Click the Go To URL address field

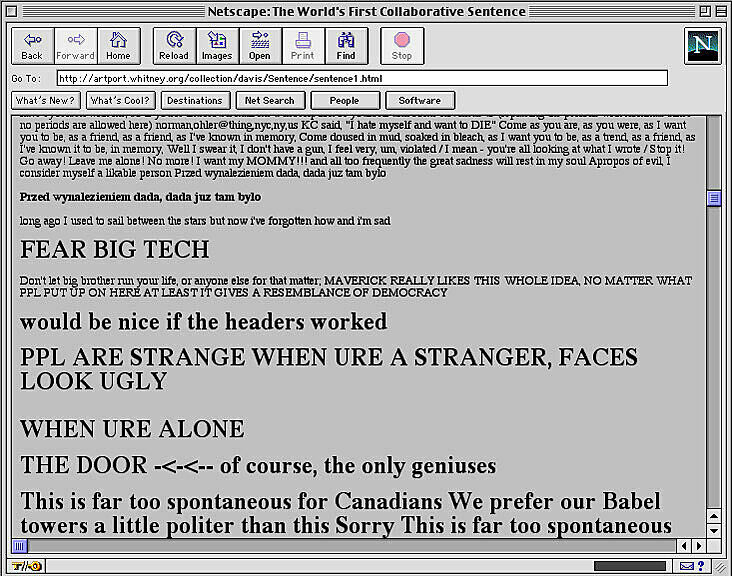pos(360,78)
